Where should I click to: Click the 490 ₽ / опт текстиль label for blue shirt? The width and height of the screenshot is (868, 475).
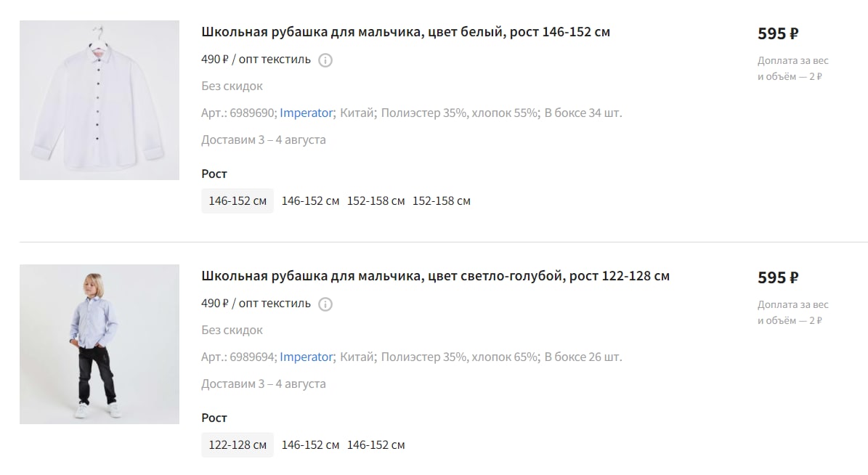[x=256, y=304]
